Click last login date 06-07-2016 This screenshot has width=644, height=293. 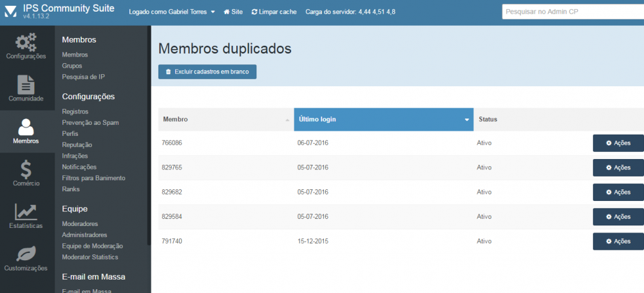313,143
